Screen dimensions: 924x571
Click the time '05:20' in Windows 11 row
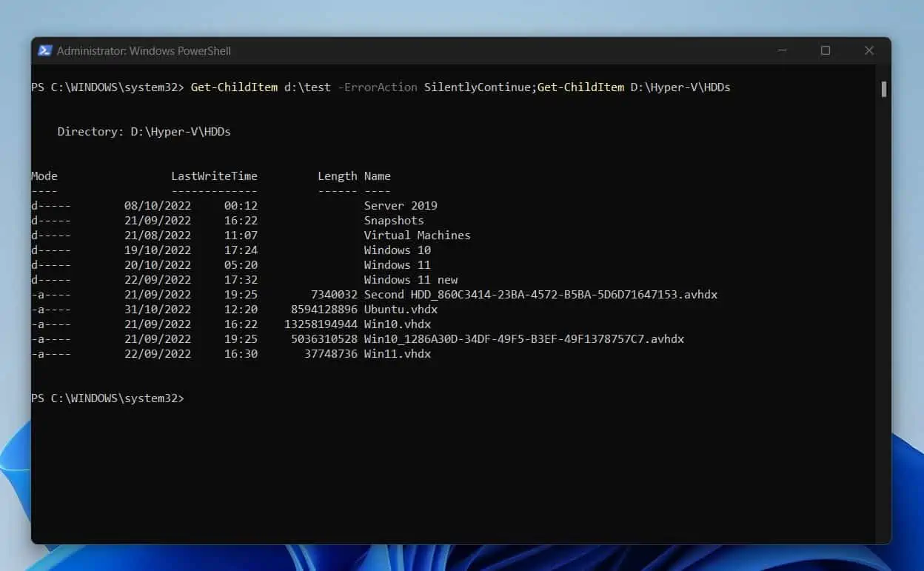241,265
